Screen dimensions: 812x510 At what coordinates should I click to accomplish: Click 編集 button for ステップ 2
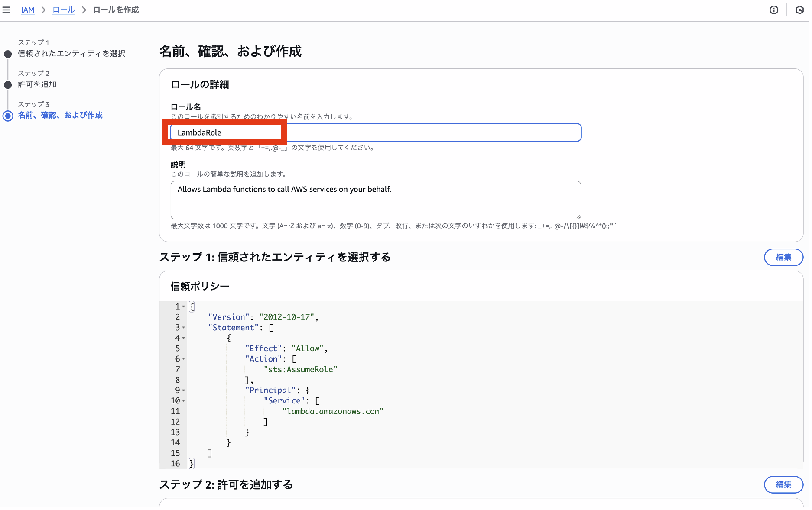click(783, 484)
